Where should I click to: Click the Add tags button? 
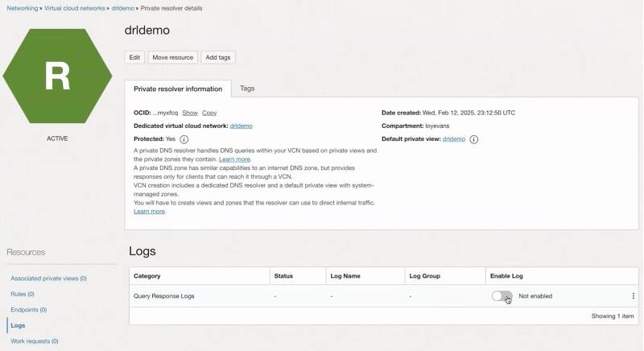pos(217,57)
